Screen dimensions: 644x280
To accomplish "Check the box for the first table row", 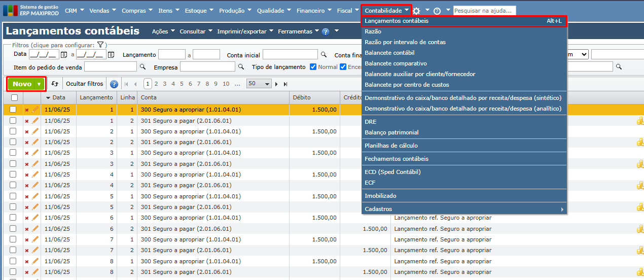I will [13, 110].
